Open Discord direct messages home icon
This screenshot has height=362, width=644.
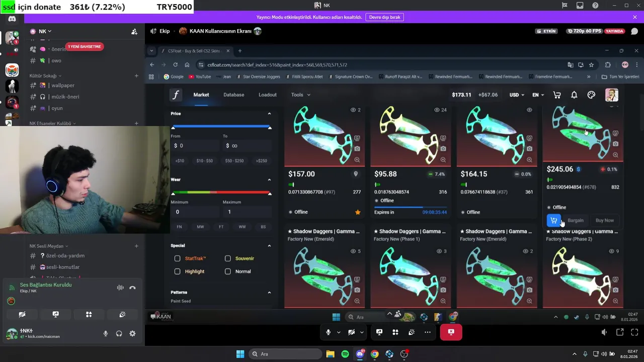pos(12,19)
